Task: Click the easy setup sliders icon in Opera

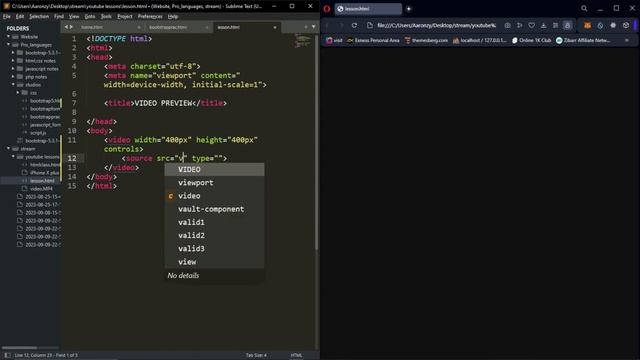Action: (x=555, y=25)
